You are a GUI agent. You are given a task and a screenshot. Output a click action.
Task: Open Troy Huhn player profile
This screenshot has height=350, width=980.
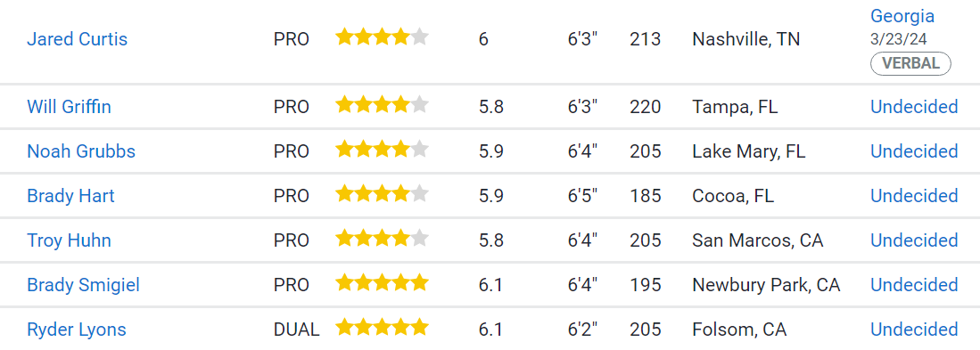(x=69, y=240)
